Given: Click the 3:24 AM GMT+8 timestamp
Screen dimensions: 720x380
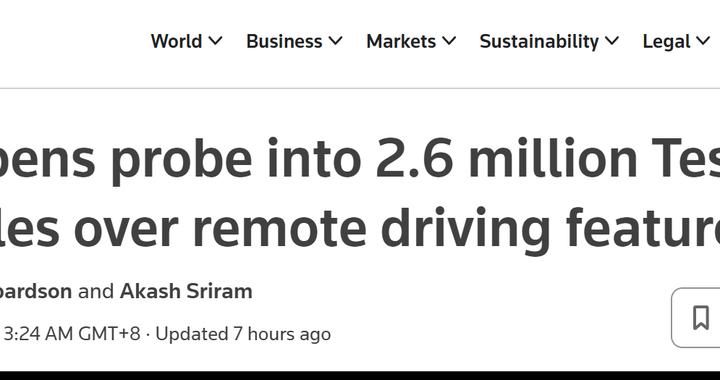Looking at the screenshot, I should click(72, 334).
